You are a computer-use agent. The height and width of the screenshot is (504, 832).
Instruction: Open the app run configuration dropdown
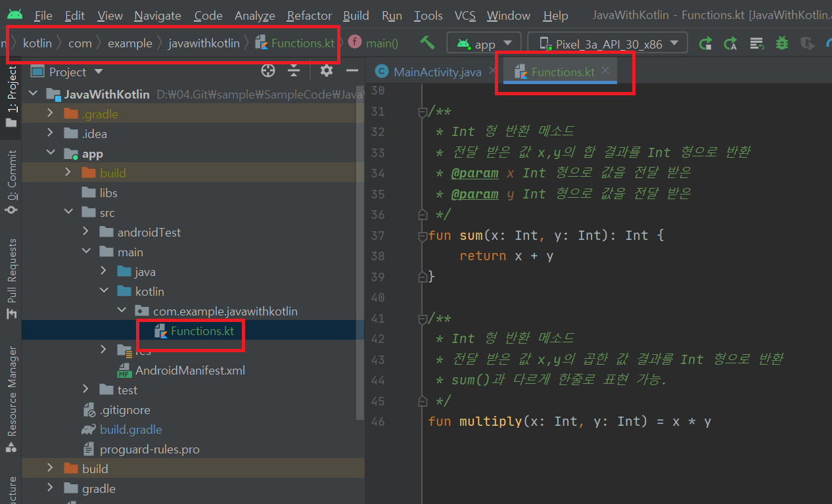[x=484, y=43]
